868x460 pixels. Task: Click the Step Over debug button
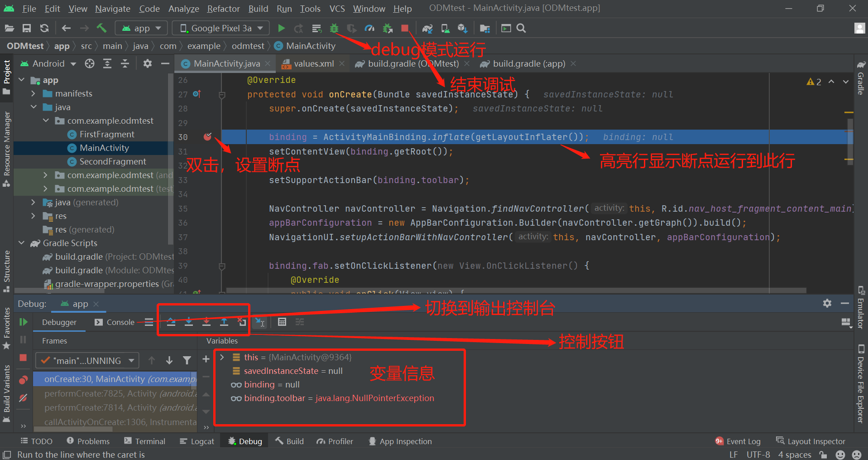(171, 322)
